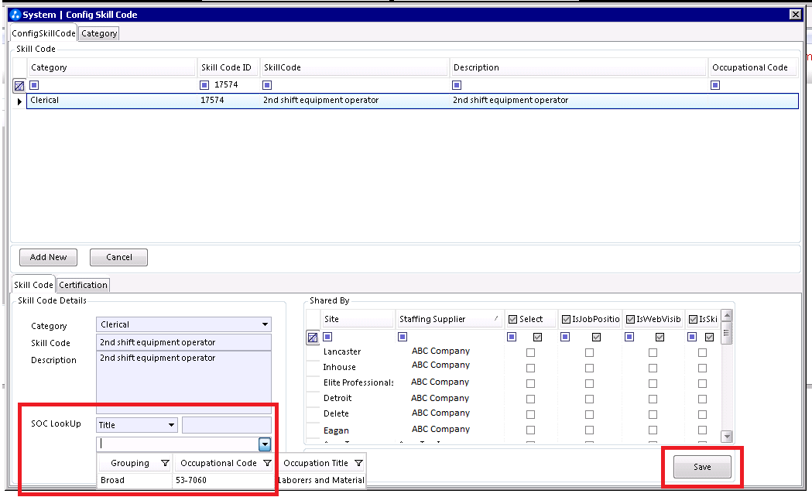
Task: Sort by Staffing Supplier column header
Action: tap(450, 319)
